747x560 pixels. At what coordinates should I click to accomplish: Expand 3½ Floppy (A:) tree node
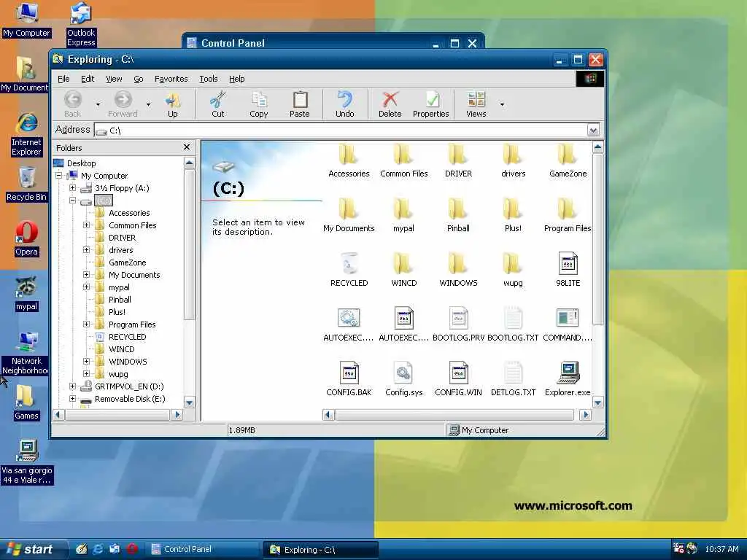click(x=72, y=188)
